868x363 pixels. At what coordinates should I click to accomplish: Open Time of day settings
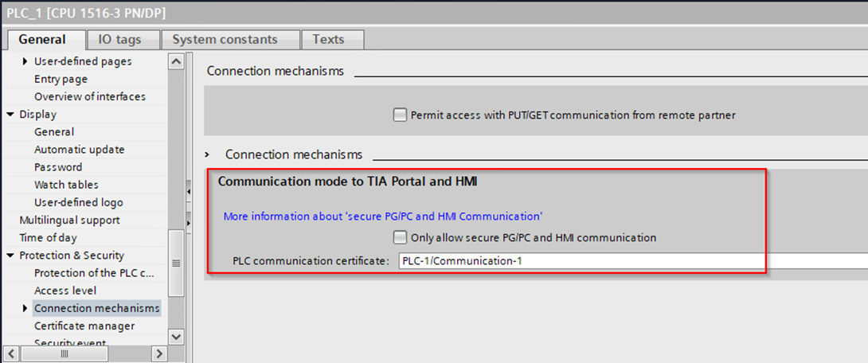(x=48, y=238)
